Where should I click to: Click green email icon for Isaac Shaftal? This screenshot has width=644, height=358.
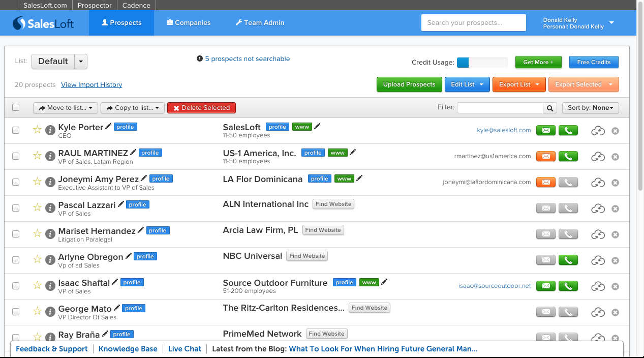[546, 286]
